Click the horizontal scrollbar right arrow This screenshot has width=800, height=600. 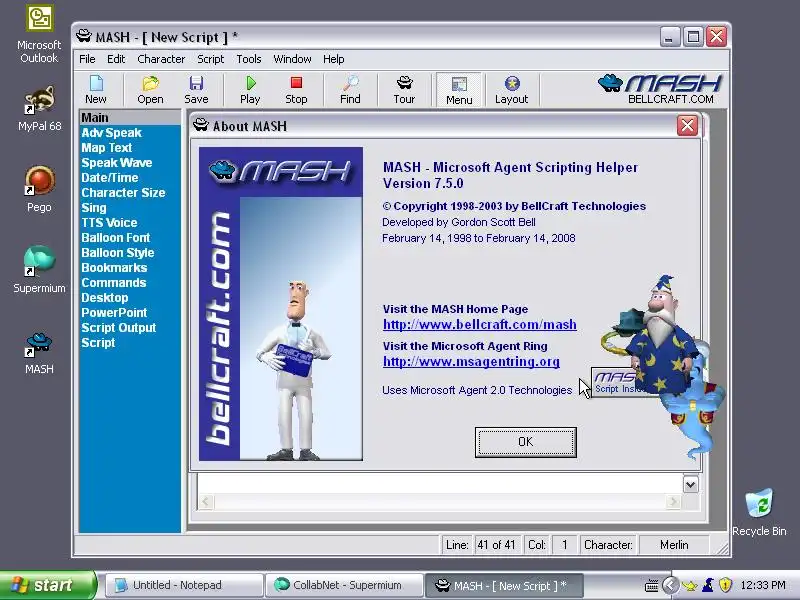tap(673, 502)
